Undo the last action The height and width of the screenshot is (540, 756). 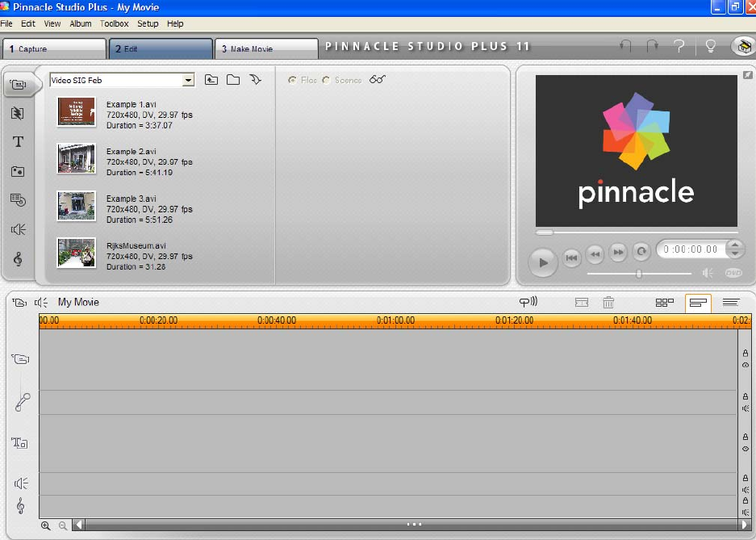(x=625, y=46)
